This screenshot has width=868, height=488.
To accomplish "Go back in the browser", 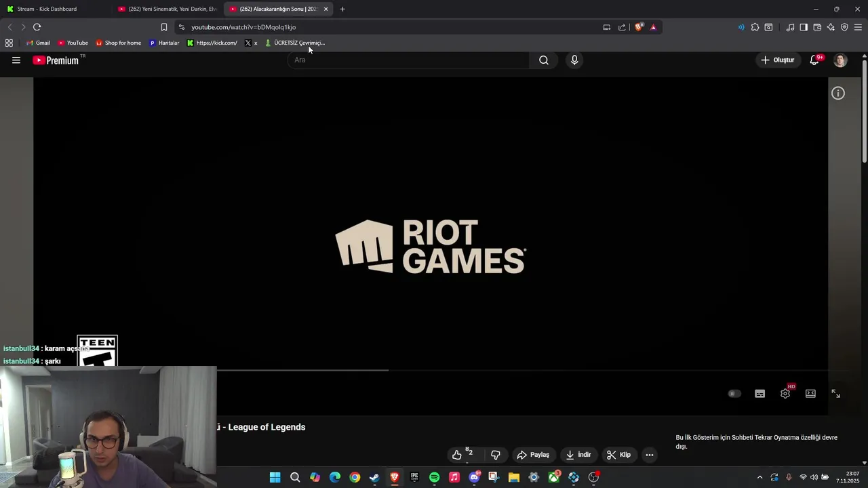I will [9, 27].
